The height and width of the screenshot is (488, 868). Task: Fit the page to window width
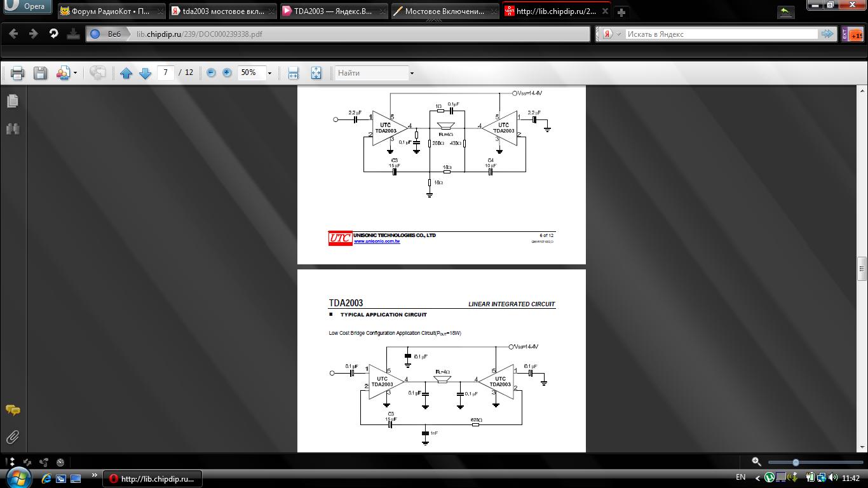(x=293, y=73)
